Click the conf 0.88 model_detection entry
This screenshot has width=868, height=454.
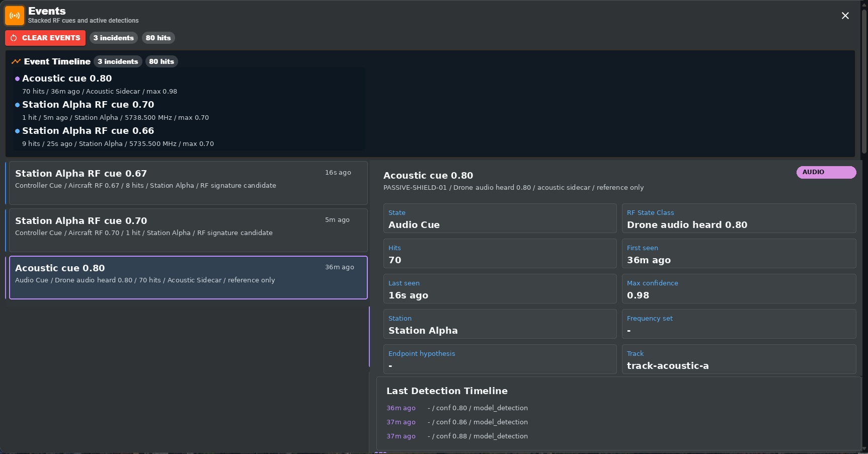pos(478,436)
